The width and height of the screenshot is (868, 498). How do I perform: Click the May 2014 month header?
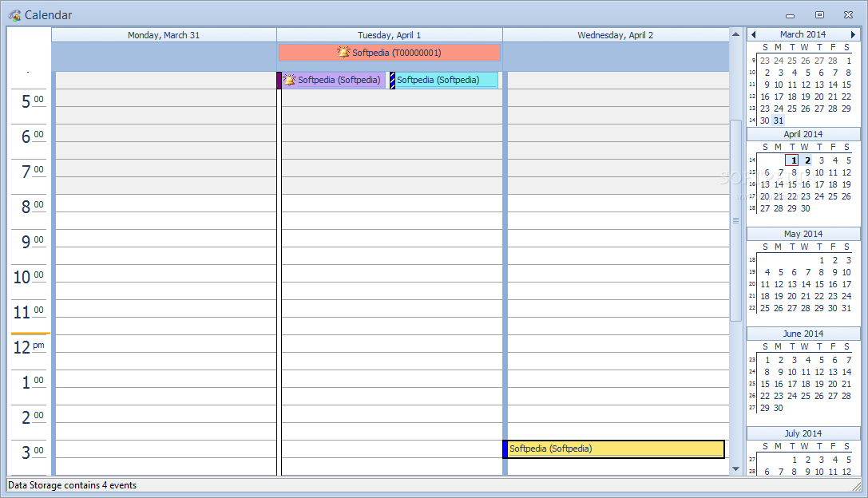803,234
